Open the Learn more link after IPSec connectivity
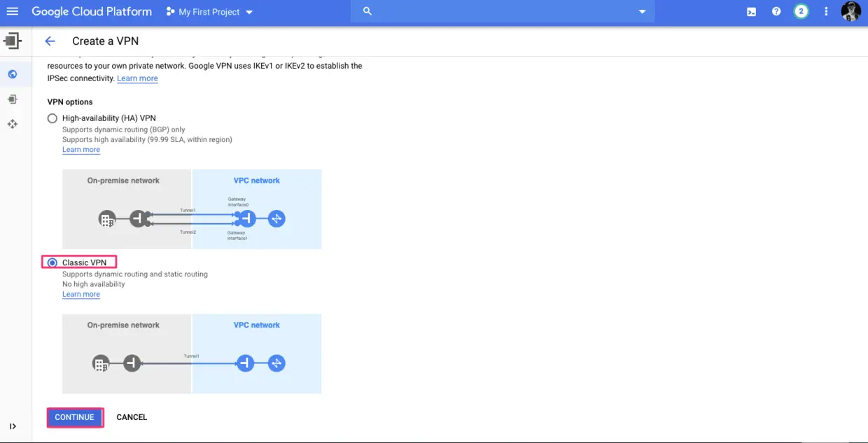Image resolution: width=868 pixels, height=443 pixels. point(137,78)
